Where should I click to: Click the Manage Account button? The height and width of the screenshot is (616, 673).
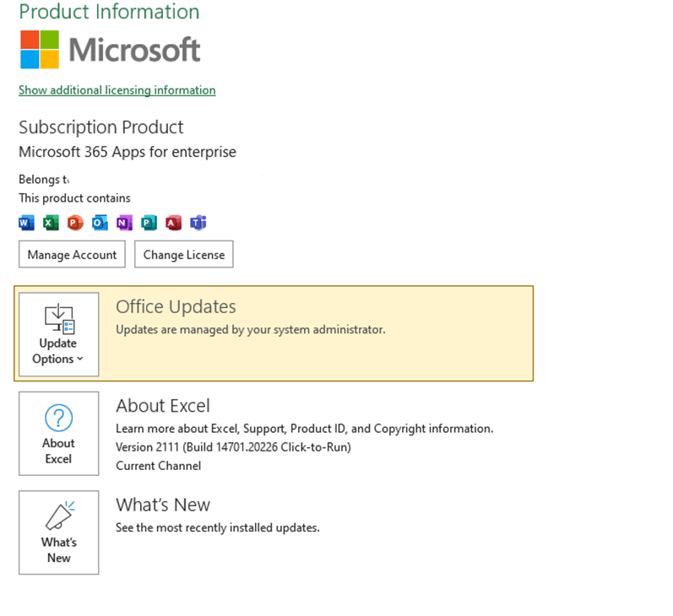(72, 254)
